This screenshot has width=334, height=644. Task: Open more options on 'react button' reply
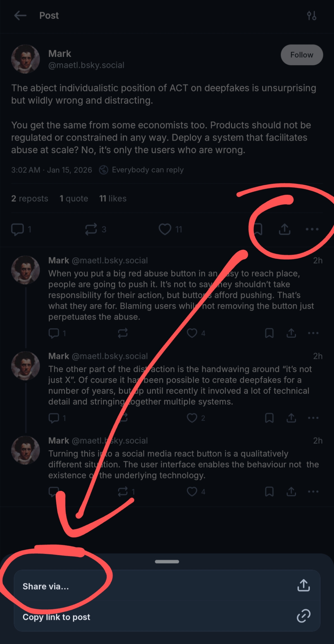pyautogui.click(x=313, y=492)
